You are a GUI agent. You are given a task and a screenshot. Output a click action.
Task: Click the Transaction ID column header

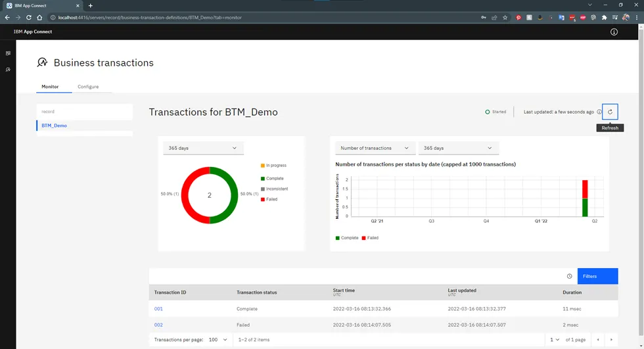170,292
